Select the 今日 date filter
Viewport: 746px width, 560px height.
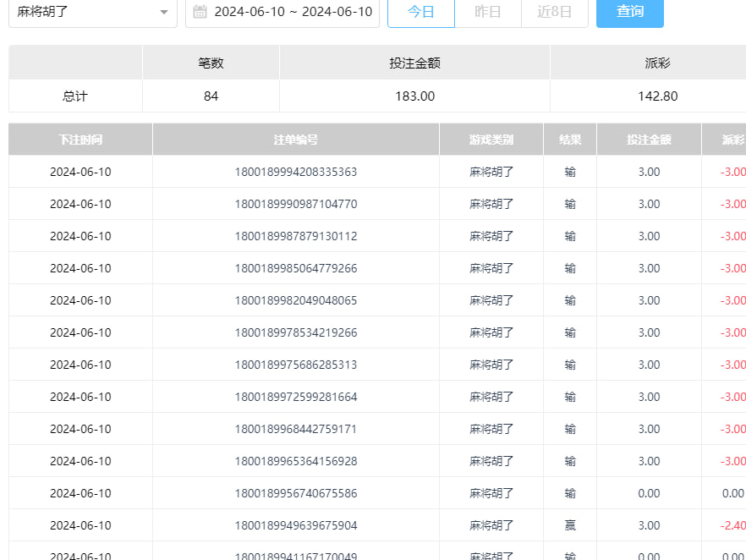point(420,12)
